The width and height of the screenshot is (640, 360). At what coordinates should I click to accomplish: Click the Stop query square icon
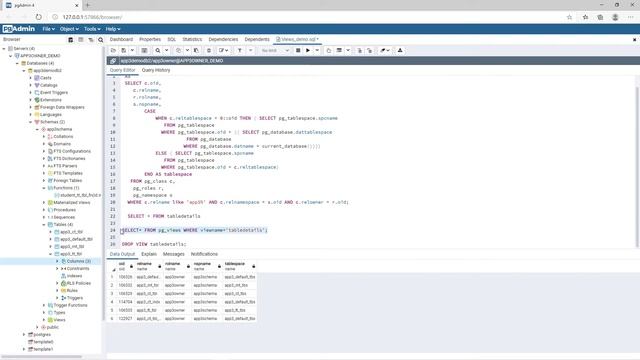point(298,50)
